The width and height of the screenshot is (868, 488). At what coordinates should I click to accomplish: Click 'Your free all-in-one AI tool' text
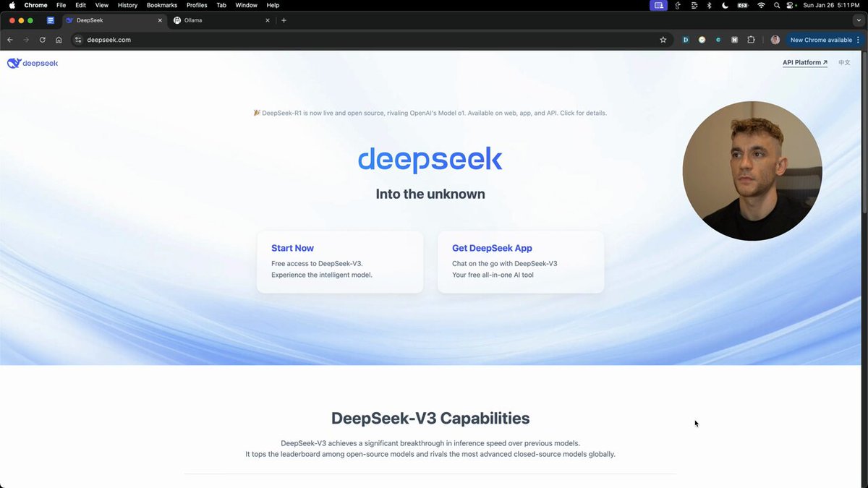click(x=493, y=275)
